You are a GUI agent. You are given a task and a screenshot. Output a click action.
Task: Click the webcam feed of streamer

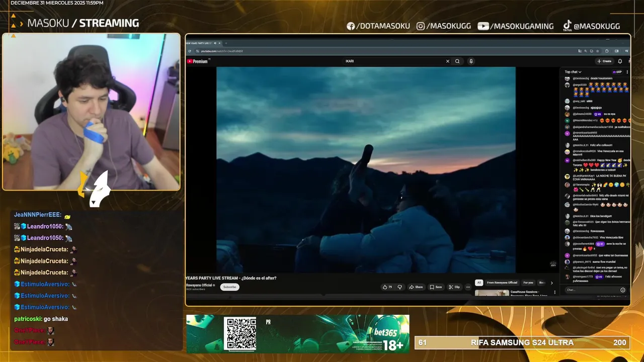pyautogui.click(x=91, y=112)
